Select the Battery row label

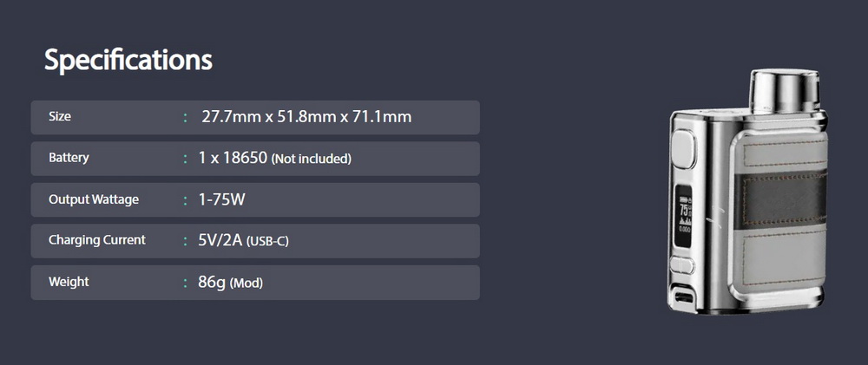[69, 158]
